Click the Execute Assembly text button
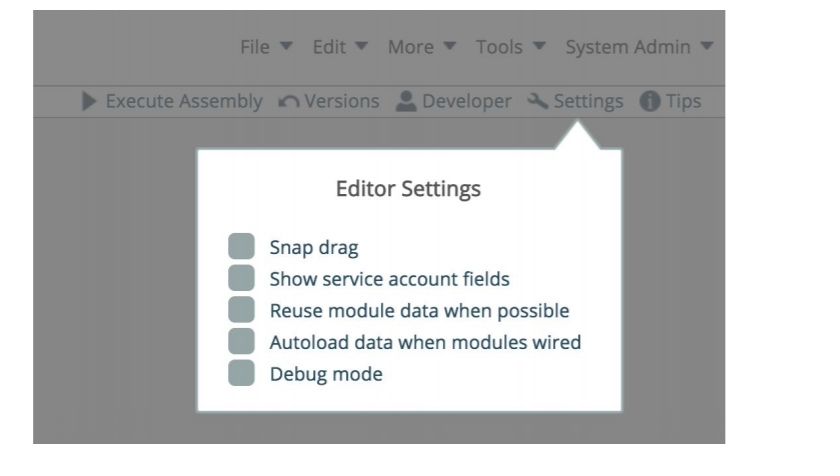This screenshot has height=476, width=840. (184, 101)
